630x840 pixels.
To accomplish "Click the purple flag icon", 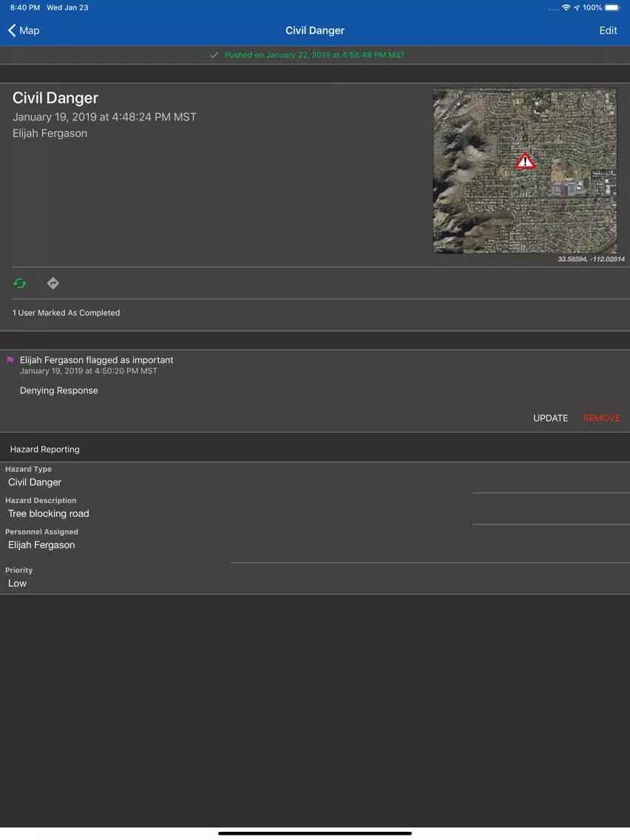I will (x=10, y=360).
